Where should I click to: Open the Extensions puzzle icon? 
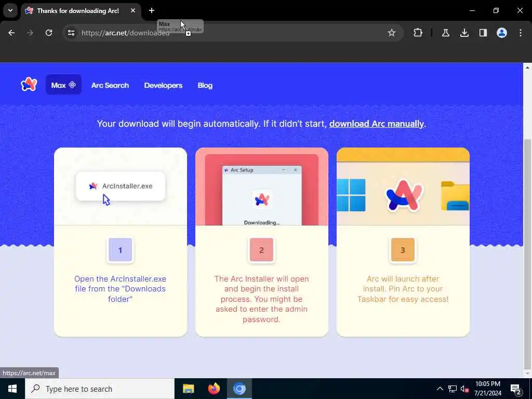point(418,33)
